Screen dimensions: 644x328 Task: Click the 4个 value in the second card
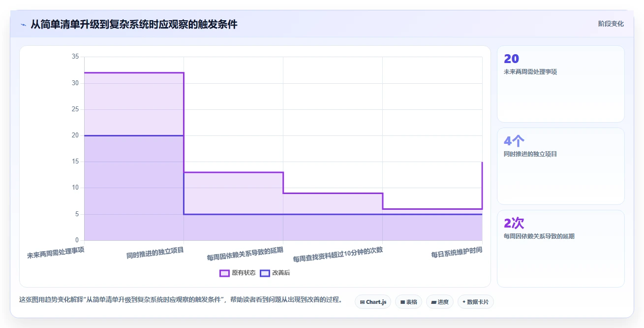[x=514, y=141]
